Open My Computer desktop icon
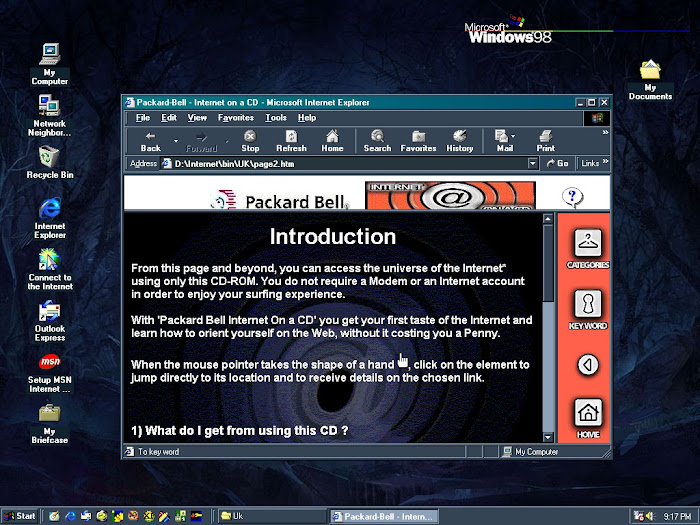Image resolution: width=700 pixels, height=525 pixels. pos(50,64)
